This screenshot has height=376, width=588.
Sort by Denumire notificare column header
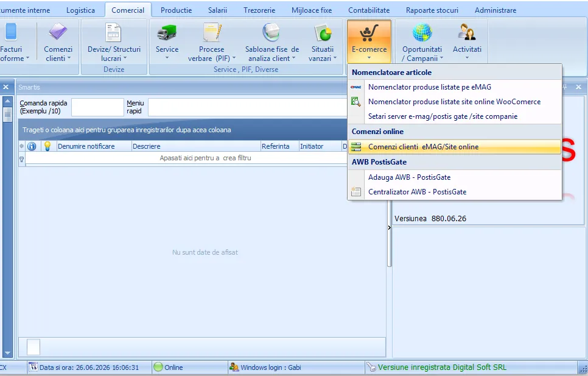[94, 146]
